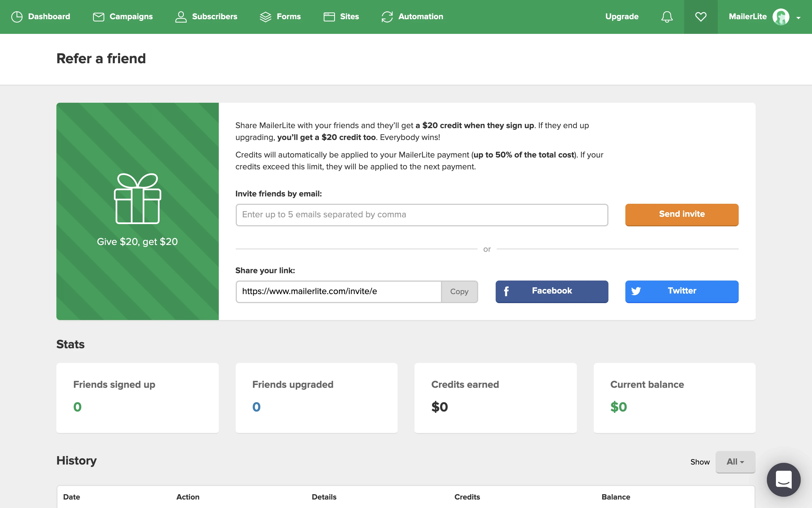Click the Twitter bird logo
Screen dimensions: 812x508
(x=636, y=291)
